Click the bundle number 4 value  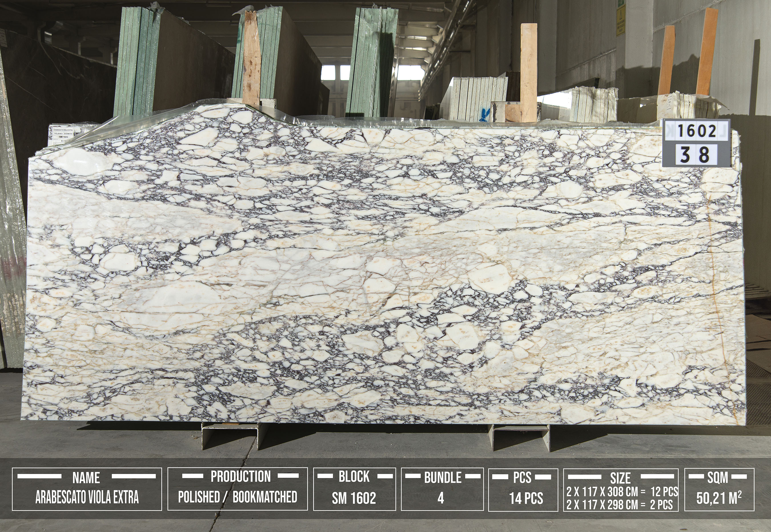[441, 498]
